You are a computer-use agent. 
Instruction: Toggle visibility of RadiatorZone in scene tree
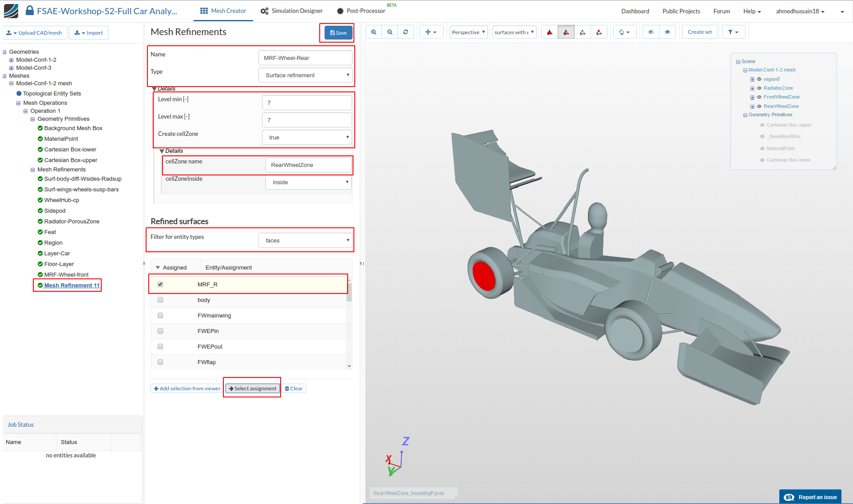tap(759, 88)
